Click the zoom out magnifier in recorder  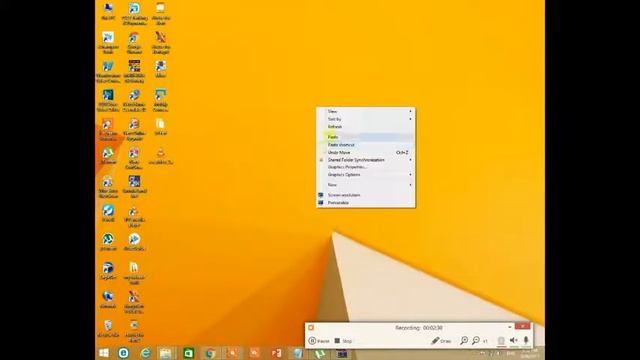pos(476,340)
